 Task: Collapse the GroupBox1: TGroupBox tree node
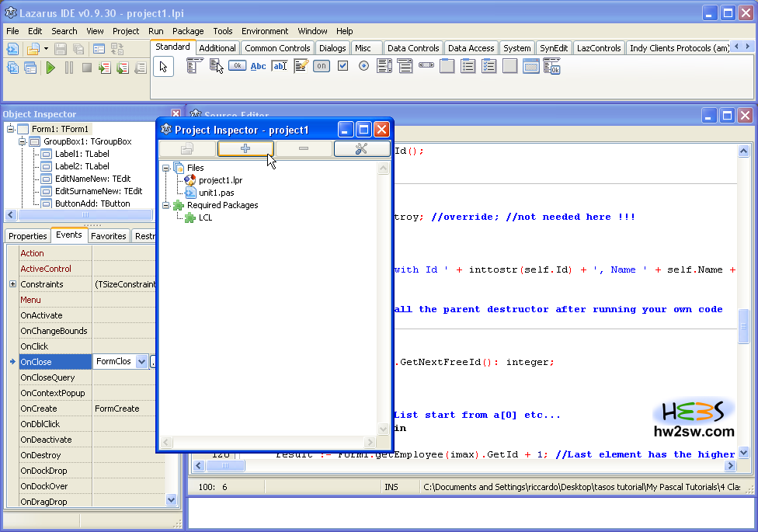coord(23,141)
